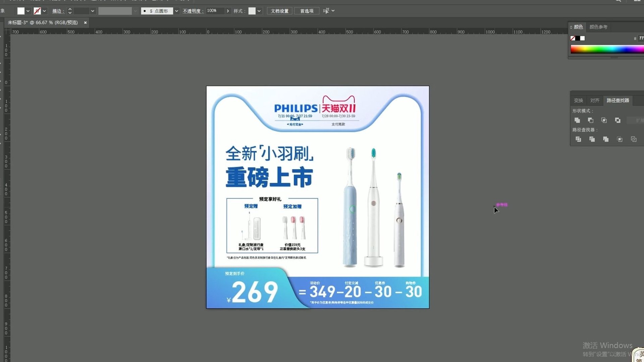Click the 预定赠 label on artboard
This screenshot has width=644, height=362.
(251, 206)
